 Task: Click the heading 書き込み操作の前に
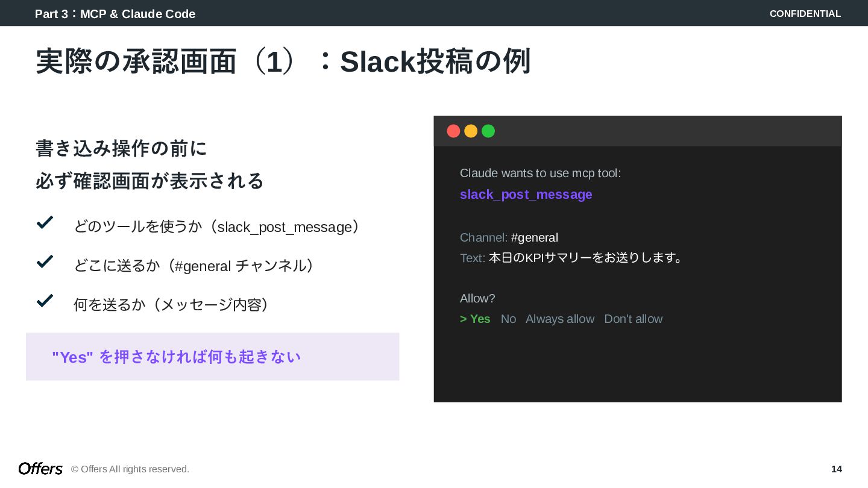coord(121,148)
